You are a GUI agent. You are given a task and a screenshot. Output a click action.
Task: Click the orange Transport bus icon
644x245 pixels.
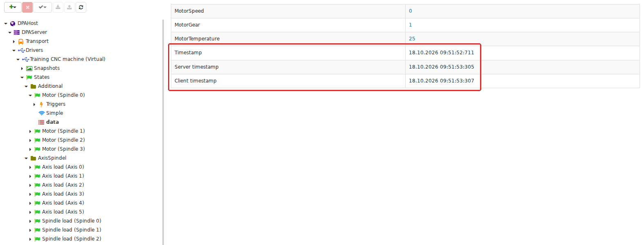(21, 42)
